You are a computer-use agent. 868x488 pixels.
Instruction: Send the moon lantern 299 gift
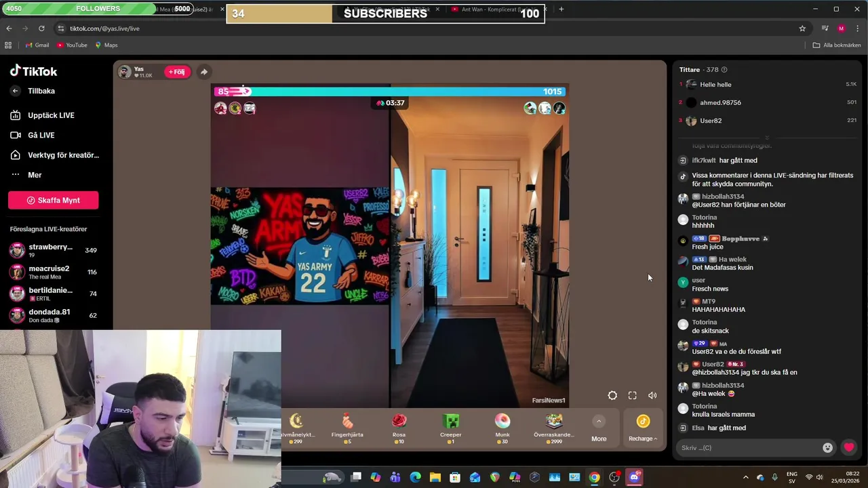(296, 428)
